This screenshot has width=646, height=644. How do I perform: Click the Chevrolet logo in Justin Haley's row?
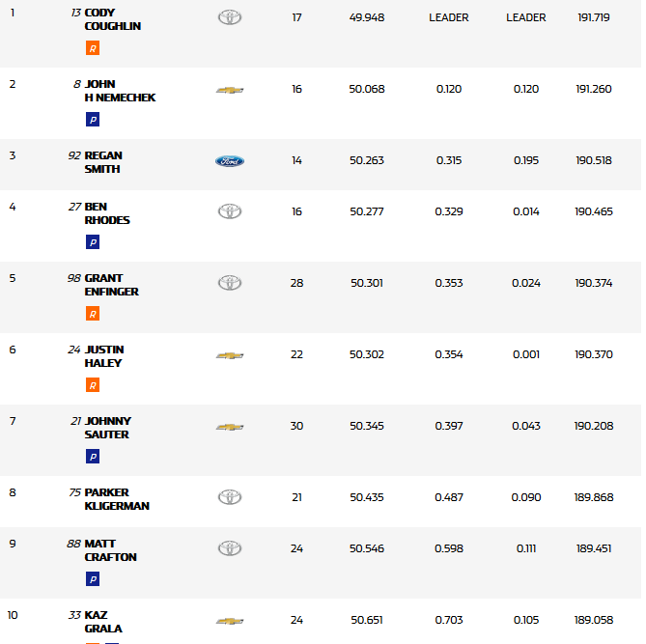tap(229, 355)
